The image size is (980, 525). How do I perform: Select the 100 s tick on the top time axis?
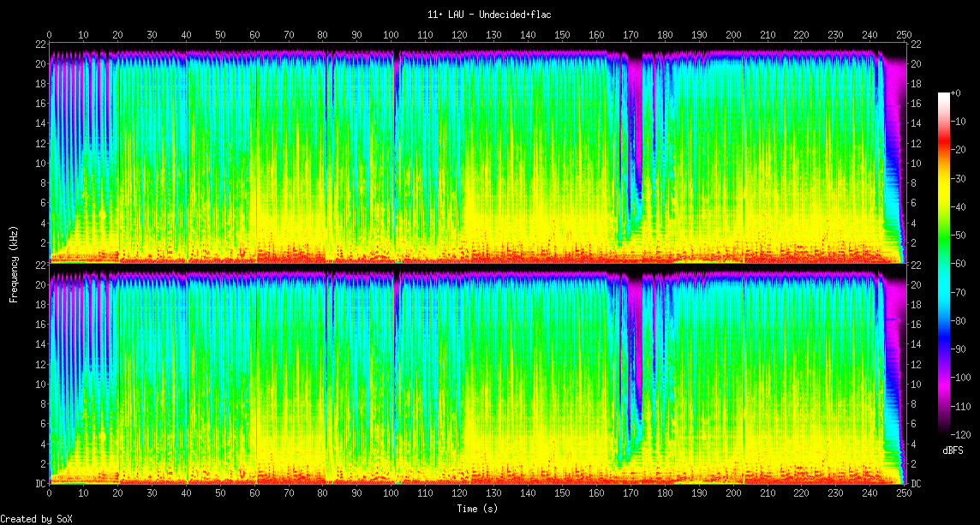coord(391,35)
